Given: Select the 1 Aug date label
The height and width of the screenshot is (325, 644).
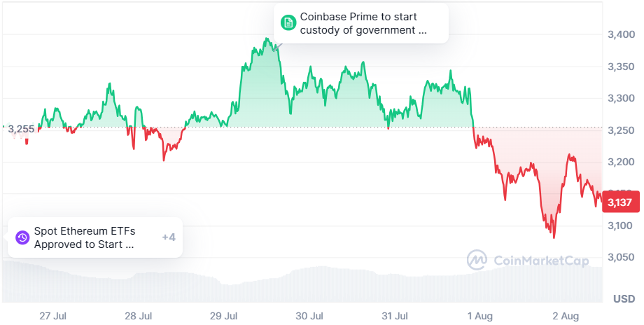Looking at the screenshot, I should pyautogui.click(x=479, y=316).
